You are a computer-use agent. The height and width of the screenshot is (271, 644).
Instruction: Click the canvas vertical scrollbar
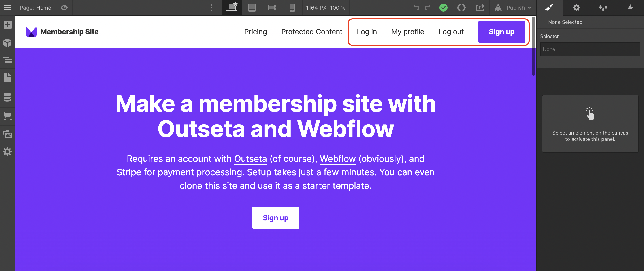(x=534, y=46)
